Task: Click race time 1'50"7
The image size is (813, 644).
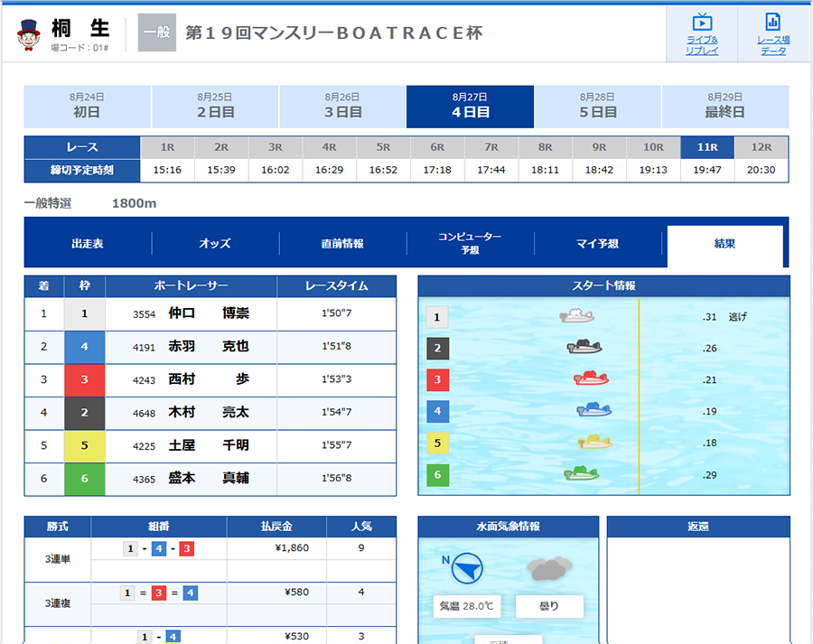Action: (337, 313)
